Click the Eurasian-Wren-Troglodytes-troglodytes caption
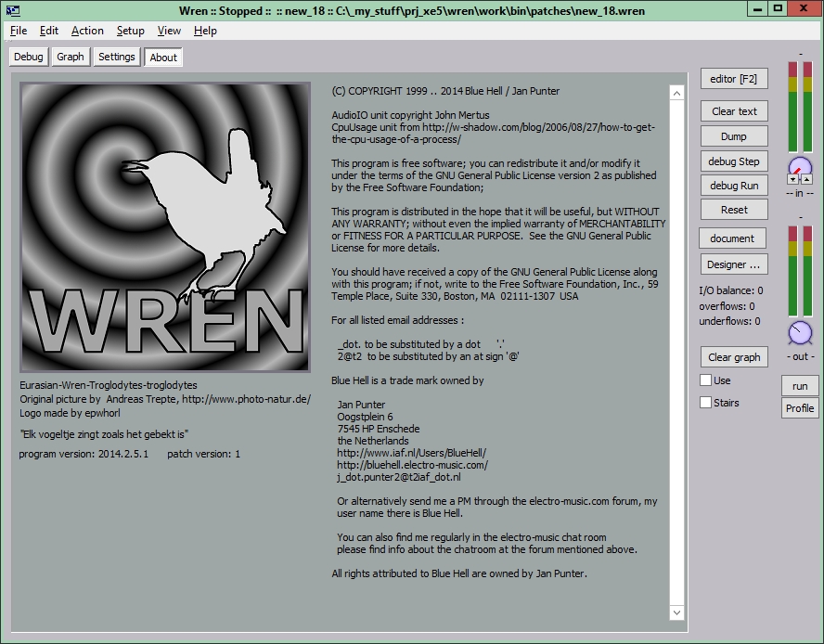Screen dimensions: 824x644 click(x=109, y=385)
